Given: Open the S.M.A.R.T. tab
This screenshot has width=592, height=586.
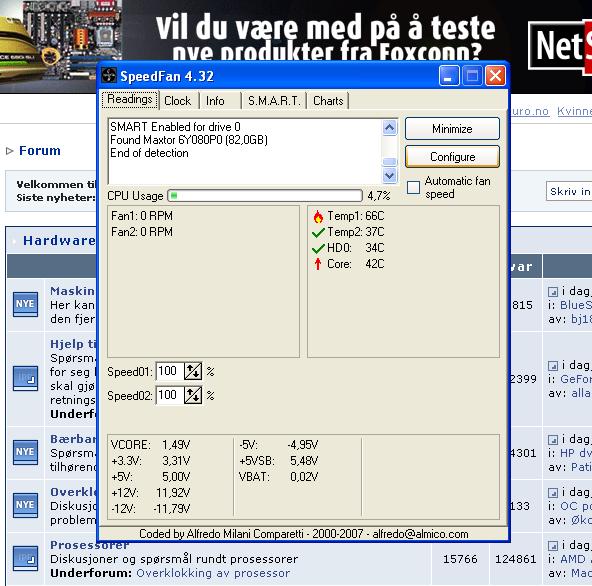Looking at the screenshot, I should click(x=274, y=101).
